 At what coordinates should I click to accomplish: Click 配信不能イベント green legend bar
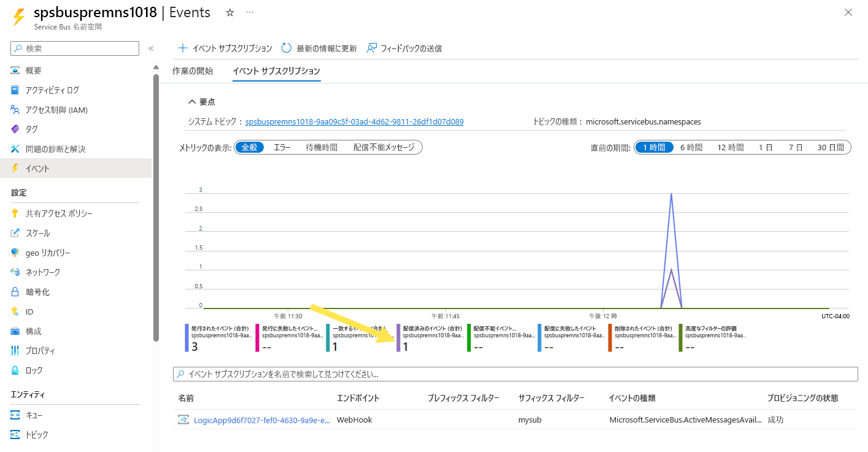coord(469,337)
